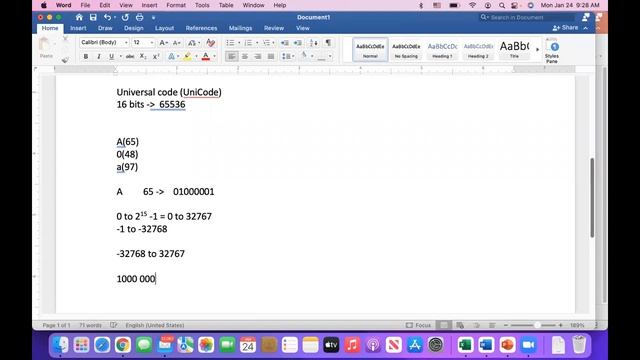The height and width of the screenshot is (360, 640).
Task: Select align left paragraph alignment
Action: coord(231,57)
